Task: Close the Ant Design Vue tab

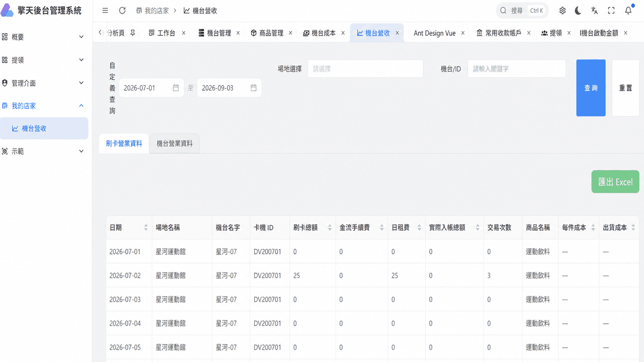Action: coord(463,33)
